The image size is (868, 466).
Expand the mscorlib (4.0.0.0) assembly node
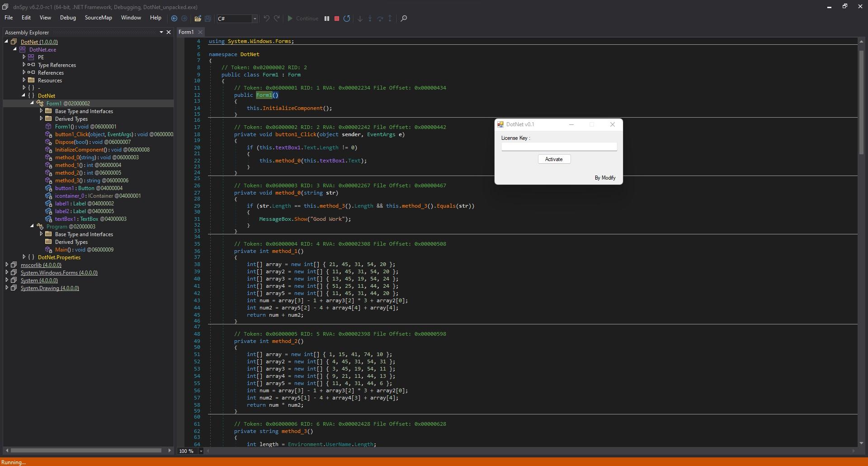click(7, 265)
